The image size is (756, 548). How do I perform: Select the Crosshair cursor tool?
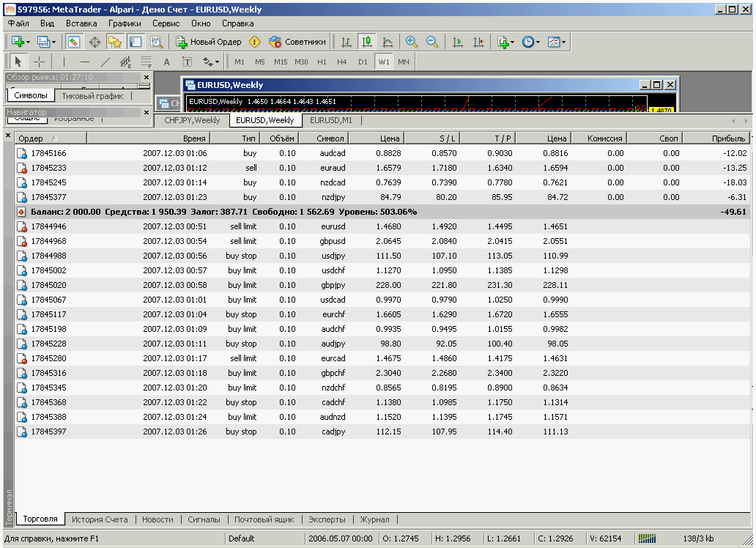point(39,62)
